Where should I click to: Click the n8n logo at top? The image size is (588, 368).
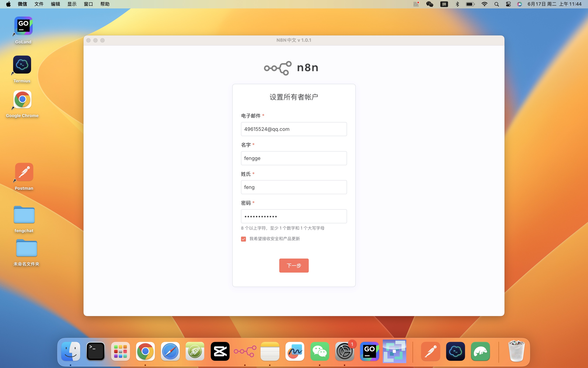(x=291, y=68)
